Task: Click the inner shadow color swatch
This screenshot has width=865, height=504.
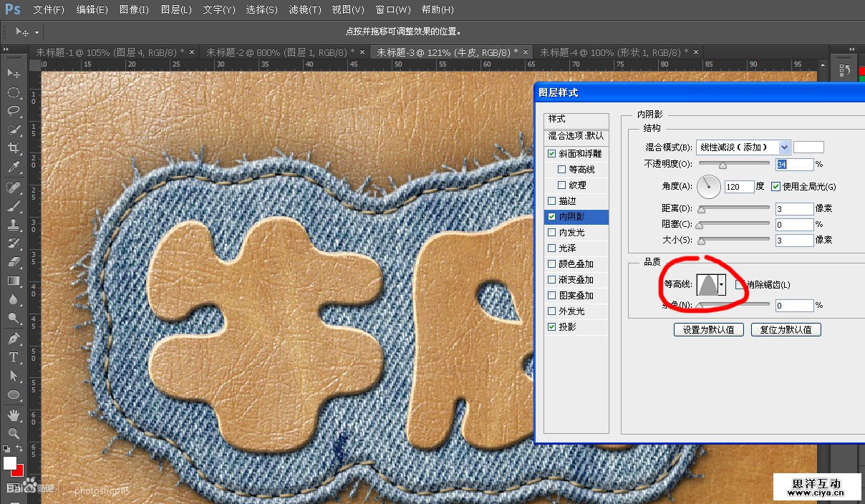Action: [808, 147]
